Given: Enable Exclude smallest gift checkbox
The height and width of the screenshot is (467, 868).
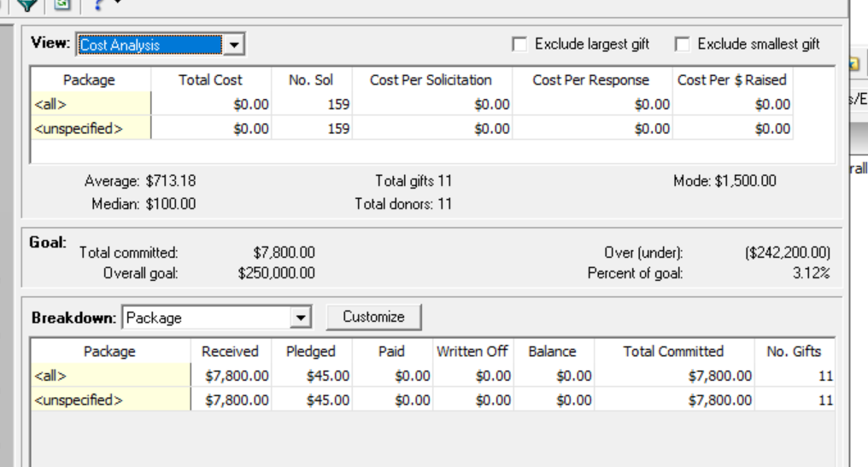Looking at the screenshot, I should point(682,44).
